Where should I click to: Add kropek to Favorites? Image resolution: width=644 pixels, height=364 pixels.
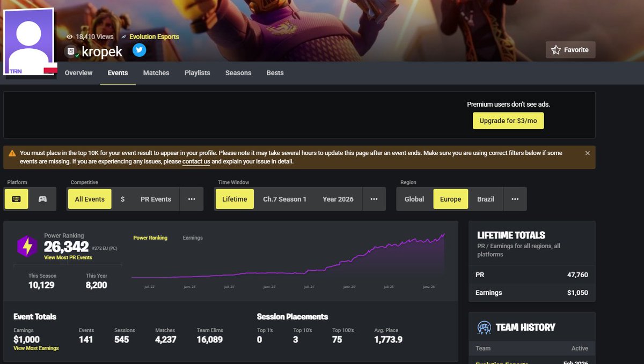pyautogui.click(x=570, y=50)
